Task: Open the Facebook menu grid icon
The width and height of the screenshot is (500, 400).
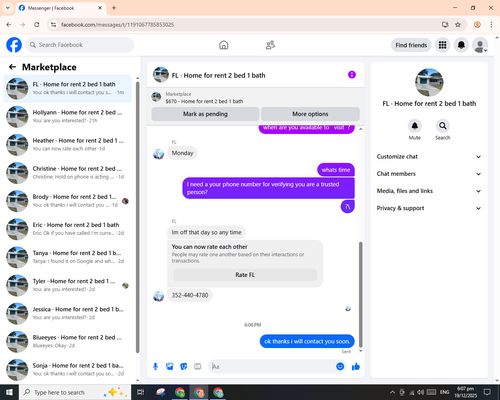Action: [x=442, y=45]
